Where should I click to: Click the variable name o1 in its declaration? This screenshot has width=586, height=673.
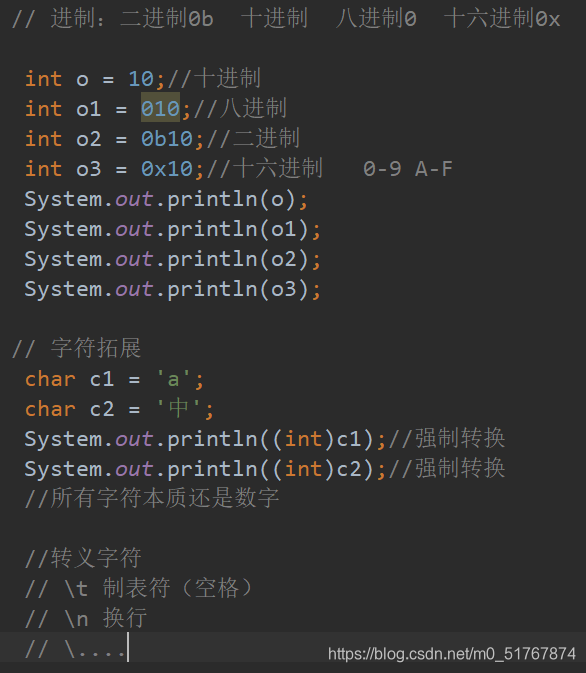pyautogui.click(x=89, y=109)
